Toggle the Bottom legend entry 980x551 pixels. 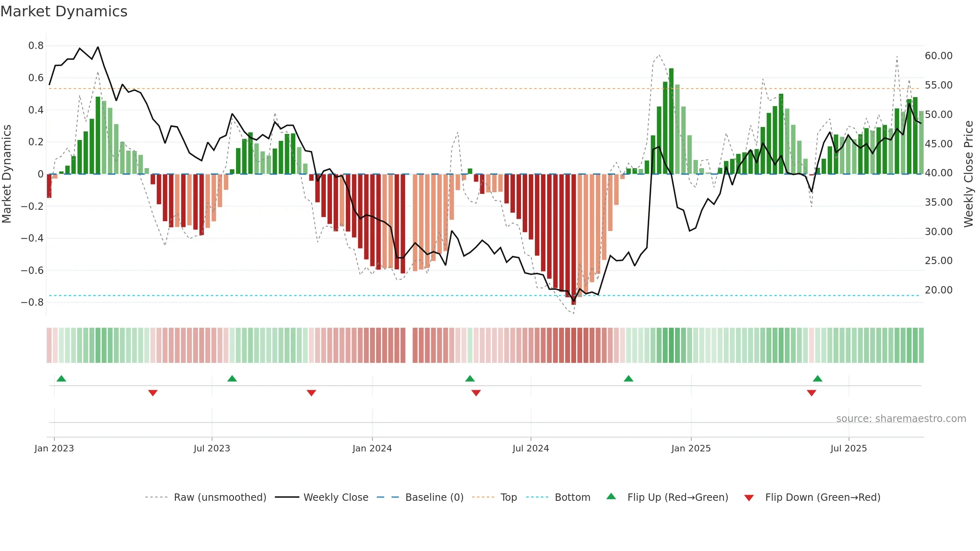tap(558, 497)
